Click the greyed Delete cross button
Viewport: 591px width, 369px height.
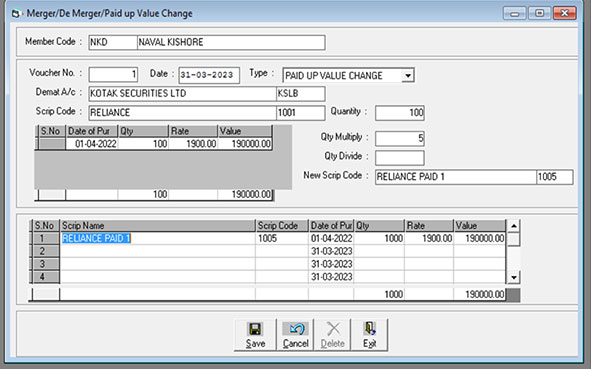332,335
